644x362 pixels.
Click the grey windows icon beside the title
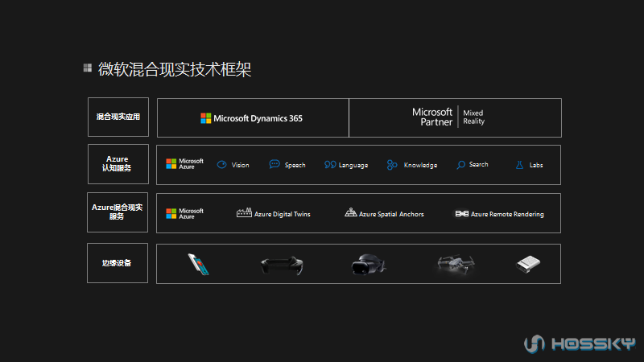click(x=88, y=68)
